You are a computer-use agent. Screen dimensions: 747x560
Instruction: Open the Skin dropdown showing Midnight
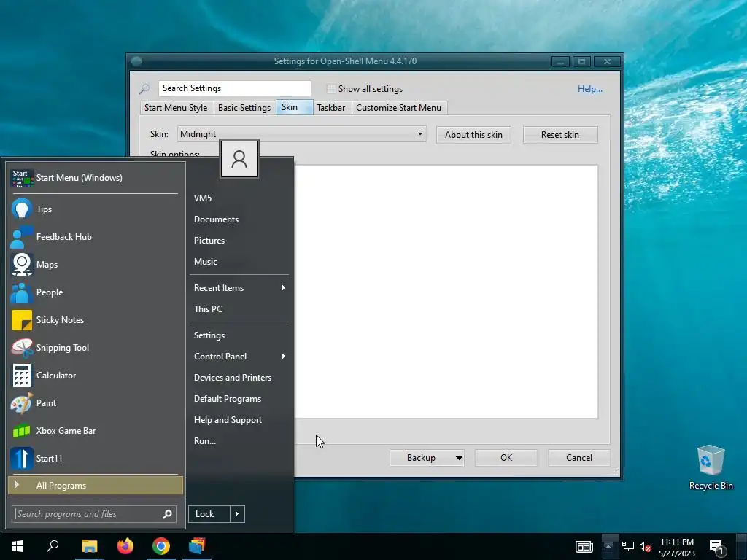(x=301, y=134)
